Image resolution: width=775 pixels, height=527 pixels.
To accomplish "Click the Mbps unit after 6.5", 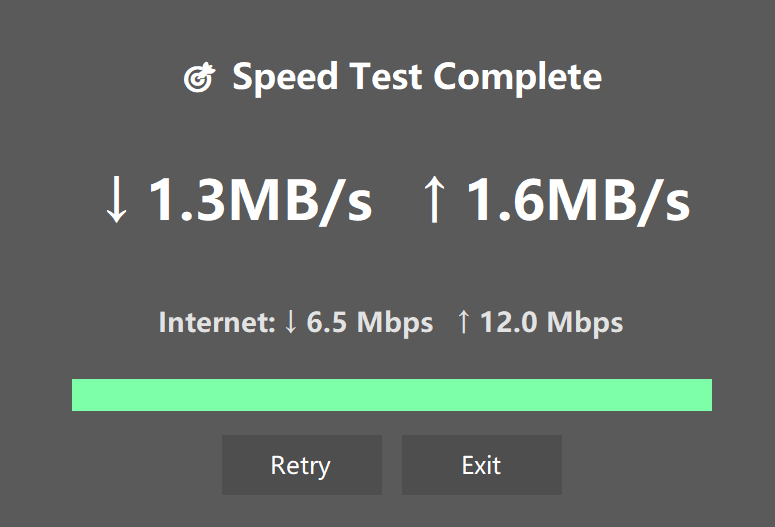I will pyautogui.click(x=395, y=323).
